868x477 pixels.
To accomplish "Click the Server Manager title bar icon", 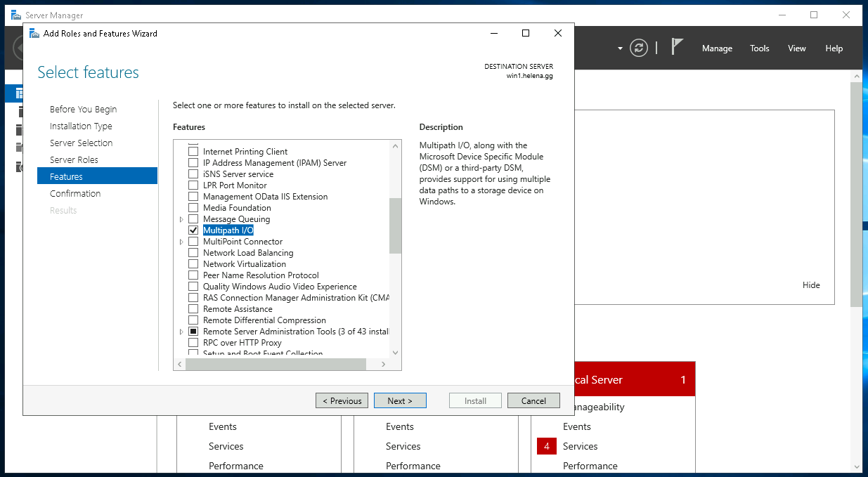I will (x=15, y=15).
